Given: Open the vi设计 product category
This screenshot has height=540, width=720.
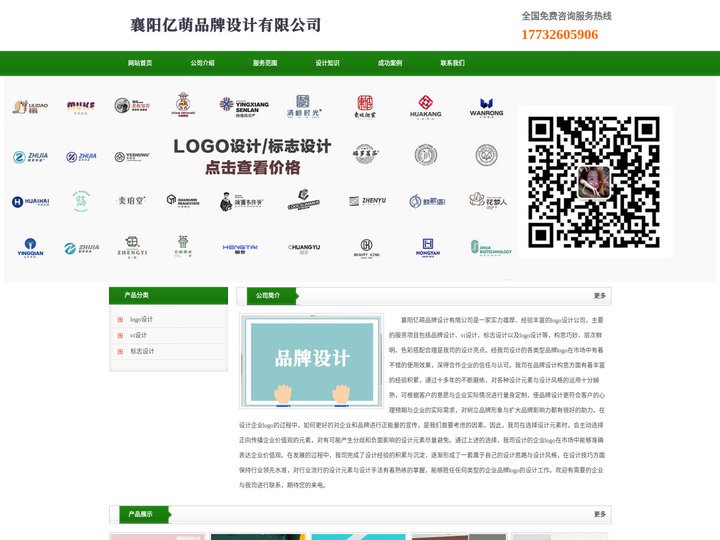Looking at the screenshot, I should point(138,335).
